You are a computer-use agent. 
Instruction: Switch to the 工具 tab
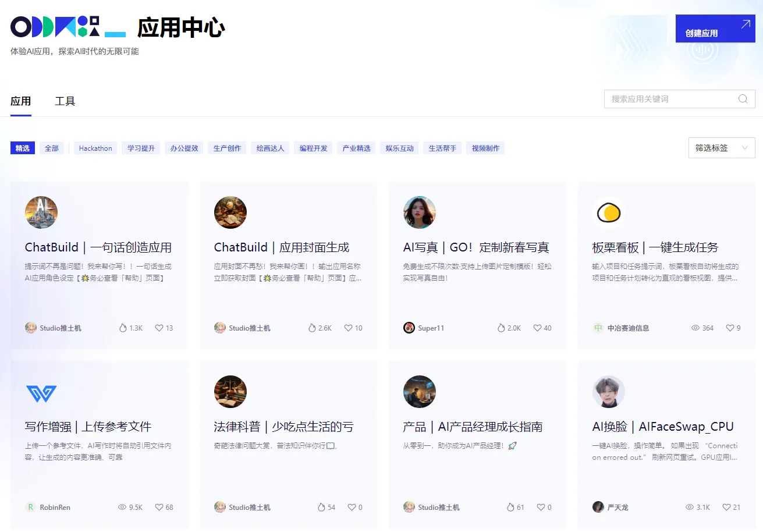click(65, 101)
